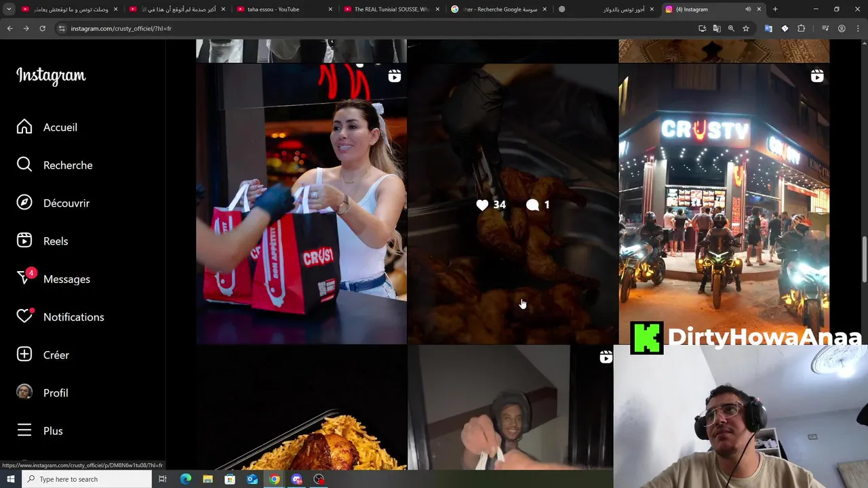Open reel of man wearing helmet
This screenshot has width=868, height=488.
point(510,408)
